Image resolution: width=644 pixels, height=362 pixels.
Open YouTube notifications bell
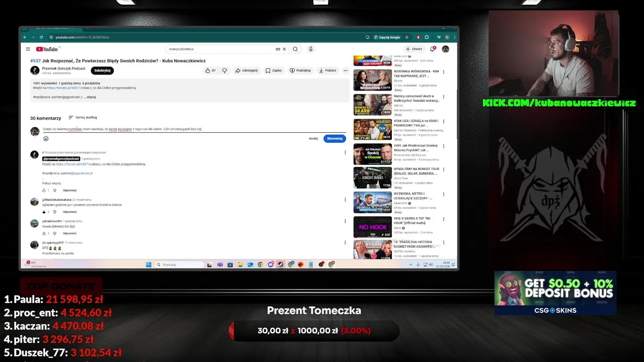432,49
